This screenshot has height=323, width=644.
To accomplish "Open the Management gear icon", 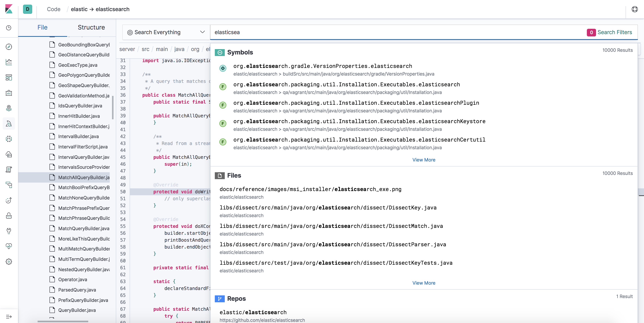I will point(9,261).
